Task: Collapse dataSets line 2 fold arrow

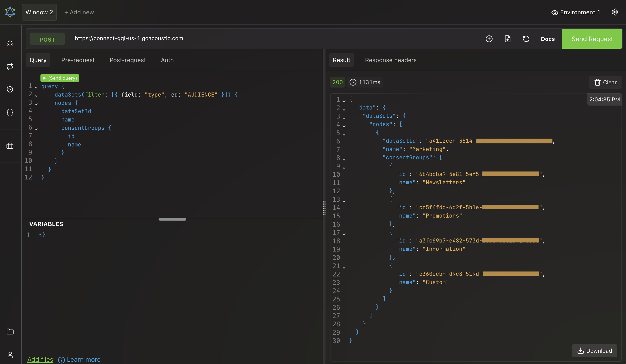Action: click(x=36, y=96)
